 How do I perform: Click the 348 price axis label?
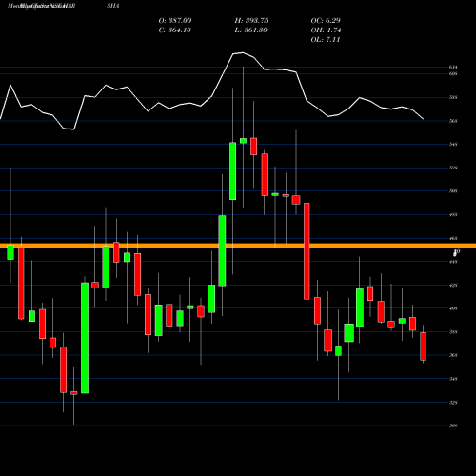pos(453,379)
